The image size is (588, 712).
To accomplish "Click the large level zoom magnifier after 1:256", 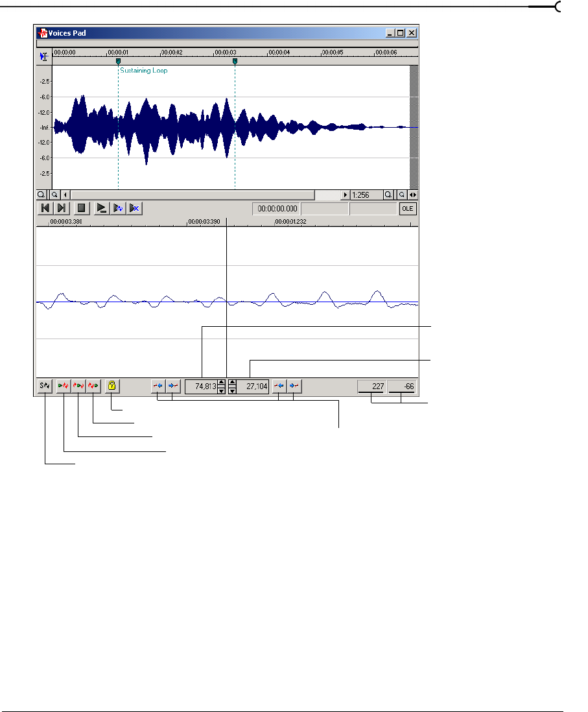I will coord(388,195).
